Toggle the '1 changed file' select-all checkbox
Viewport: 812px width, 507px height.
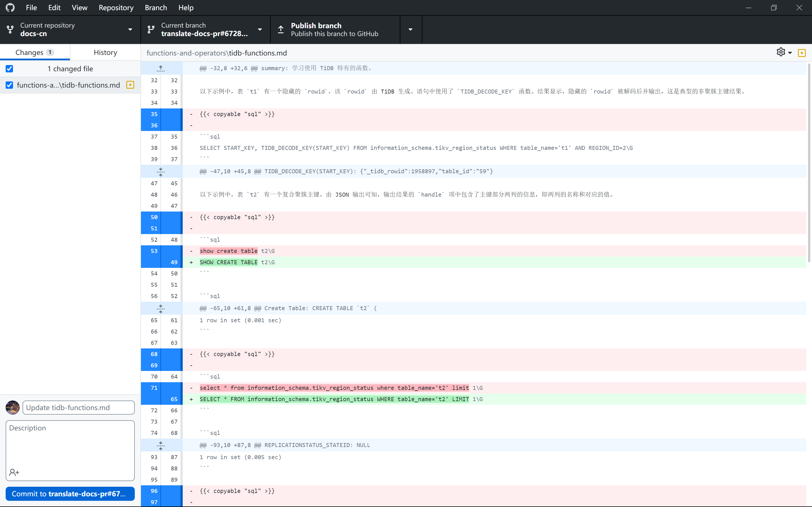[9, 69]
